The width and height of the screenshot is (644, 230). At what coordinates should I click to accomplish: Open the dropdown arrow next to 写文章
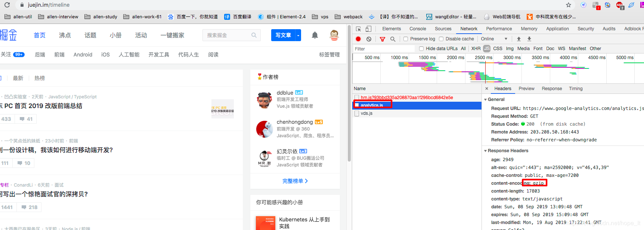pyautogui.click(x=298, y=35)
